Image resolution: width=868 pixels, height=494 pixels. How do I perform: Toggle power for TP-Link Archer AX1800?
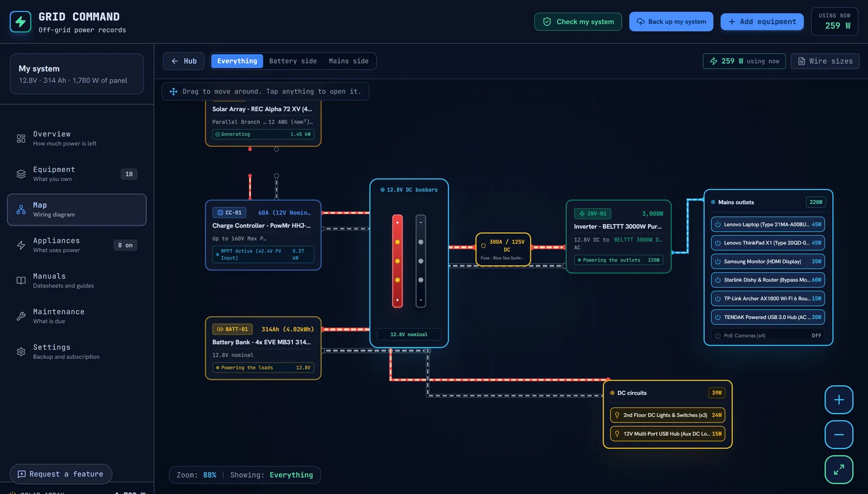[768, 299]
